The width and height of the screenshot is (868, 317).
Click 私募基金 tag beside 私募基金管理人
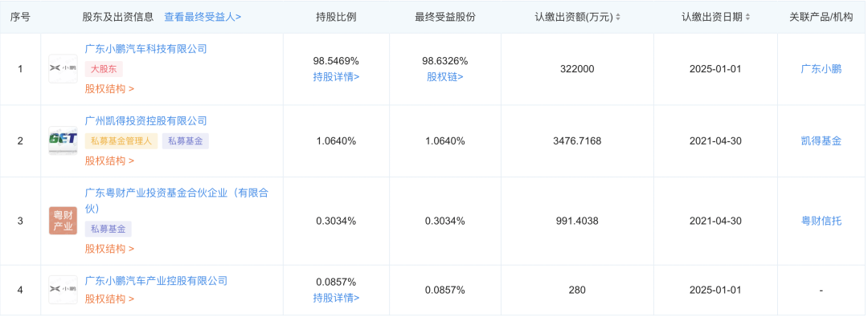point(186,141)
